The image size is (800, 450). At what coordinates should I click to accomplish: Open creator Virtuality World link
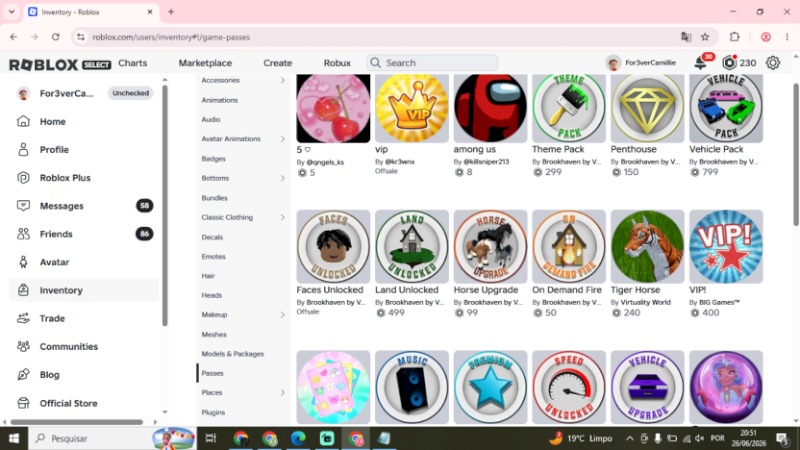(x=645, y=303)
